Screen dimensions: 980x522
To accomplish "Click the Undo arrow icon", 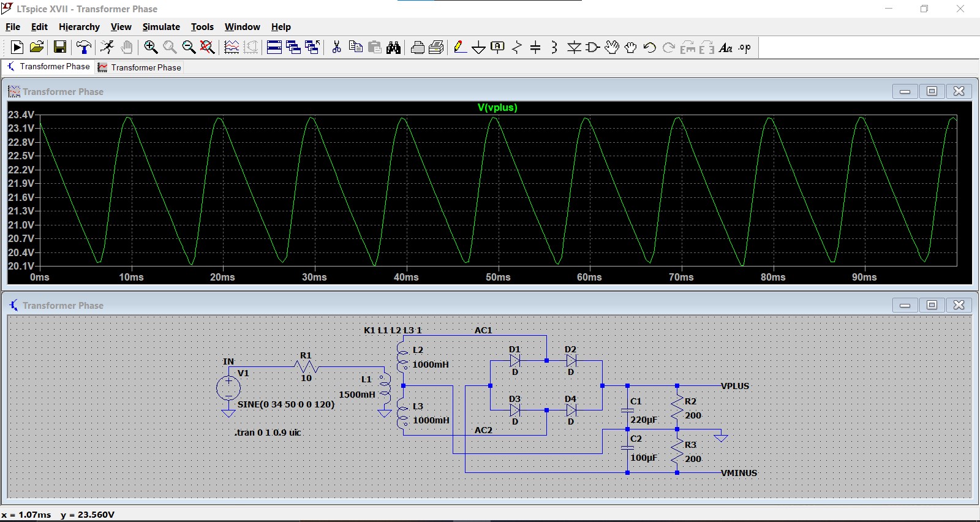I will pos(650,47).
